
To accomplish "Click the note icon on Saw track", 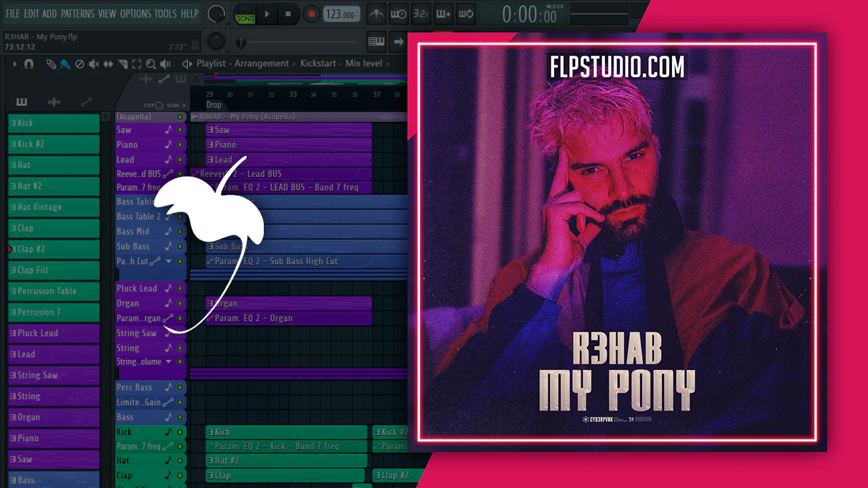I will 169,130.
